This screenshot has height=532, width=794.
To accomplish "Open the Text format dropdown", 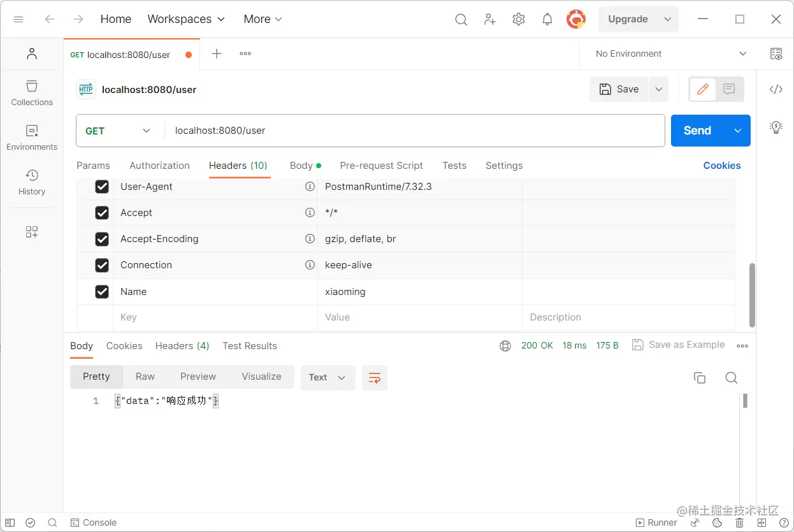I will pyautogui.click(x=328, y=378).
